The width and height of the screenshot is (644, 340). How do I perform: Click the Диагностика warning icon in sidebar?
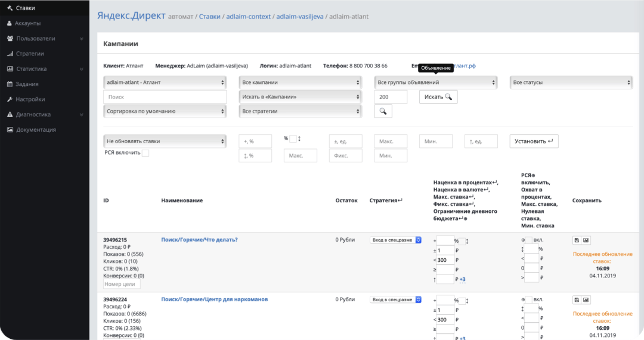pos(10,115)
